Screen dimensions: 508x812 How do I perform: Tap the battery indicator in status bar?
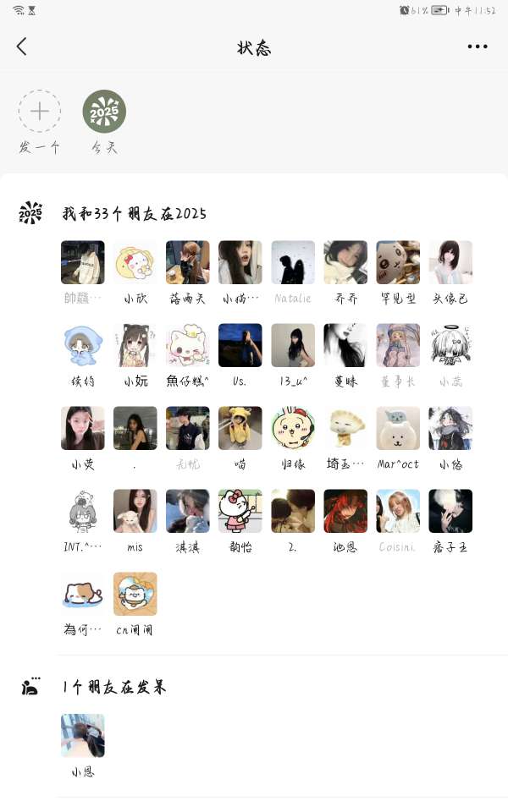point(439,10)
